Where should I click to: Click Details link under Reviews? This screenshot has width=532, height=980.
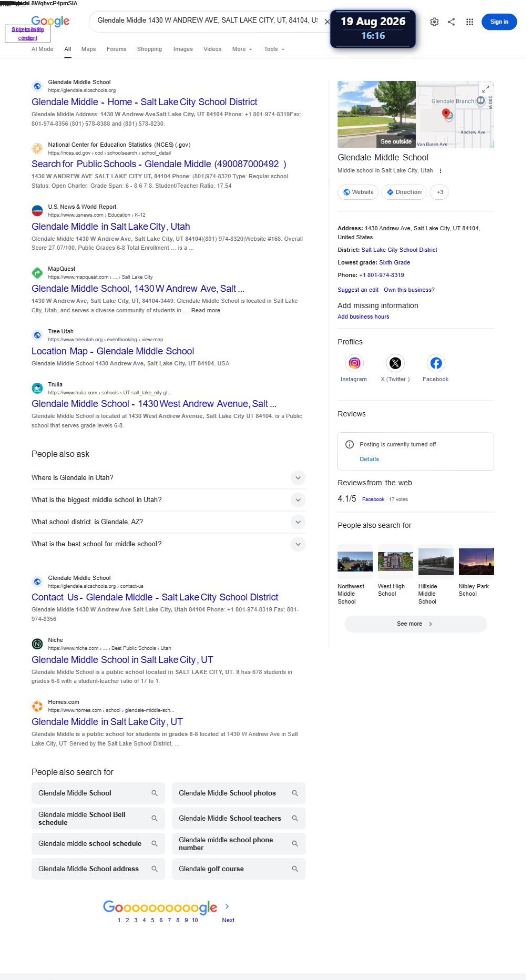[x=369, y=460]
